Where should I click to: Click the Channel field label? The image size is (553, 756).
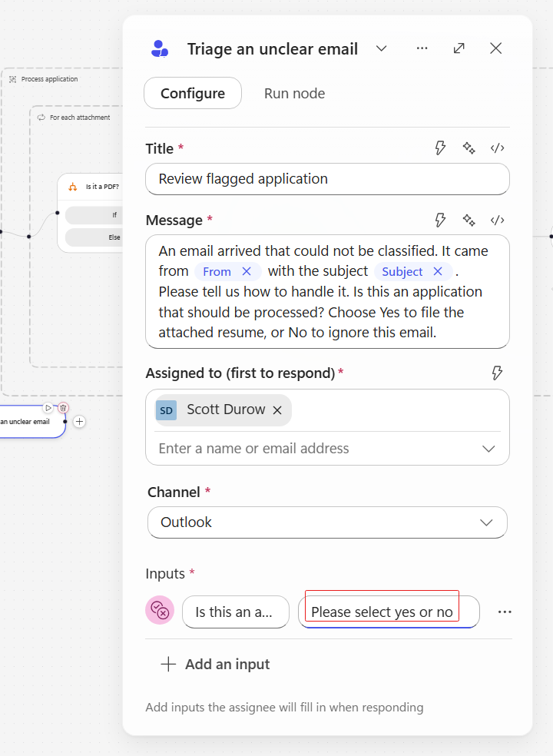click(x=174, y=492)
